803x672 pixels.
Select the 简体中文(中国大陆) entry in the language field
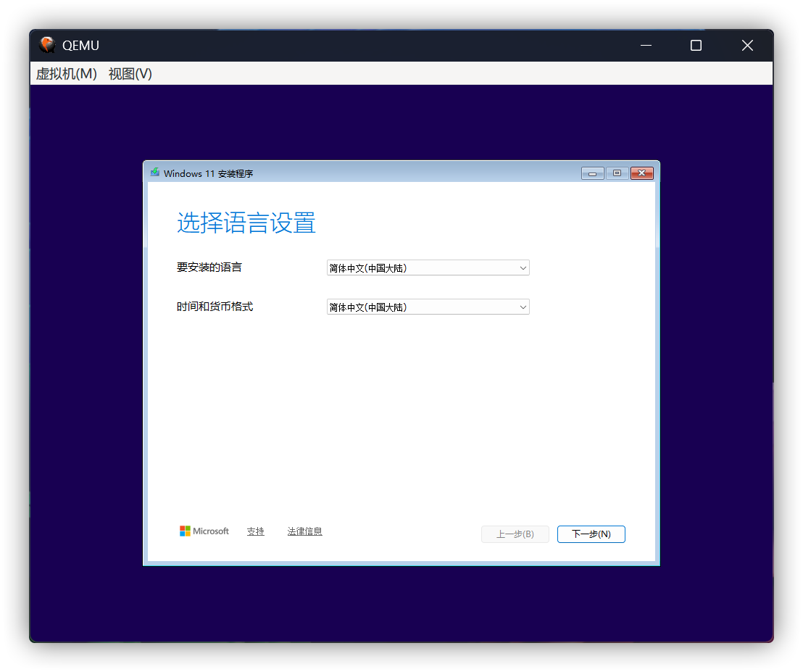(x=377, y=267)
